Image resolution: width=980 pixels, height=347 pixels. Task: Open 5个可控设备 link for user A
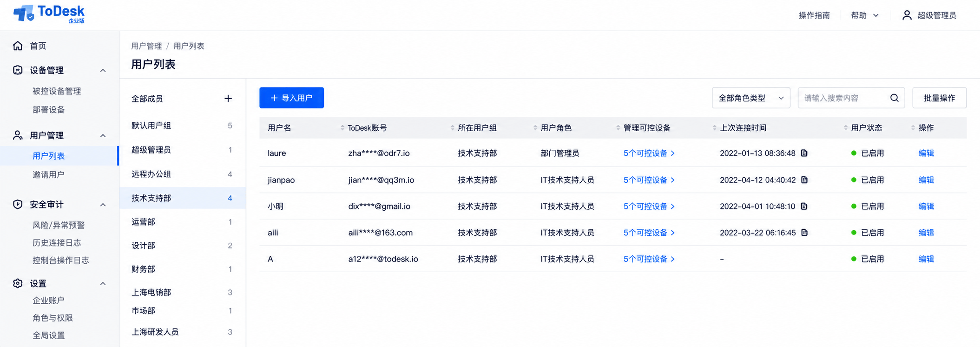click(x=649, y=259)
